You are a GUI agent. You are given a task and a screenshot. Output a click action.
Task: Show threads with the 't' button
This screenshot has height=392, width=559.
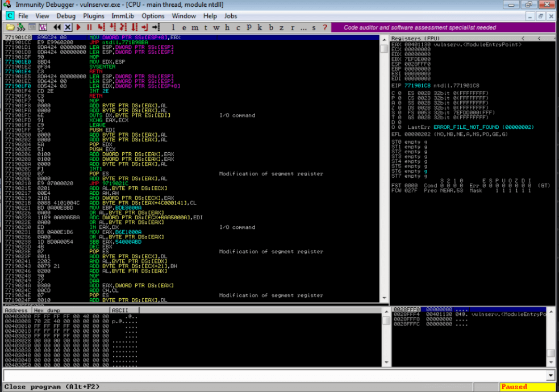pyautogui.click(x=206, y=27)
